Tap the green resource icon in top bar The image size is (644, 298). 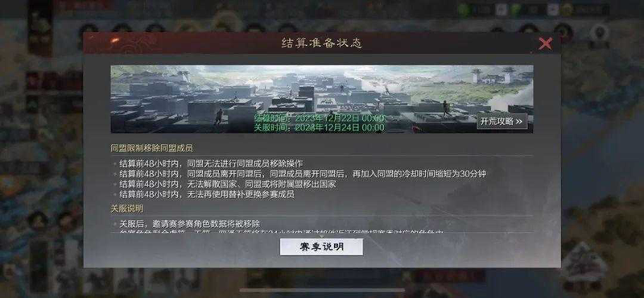point(464,10)
